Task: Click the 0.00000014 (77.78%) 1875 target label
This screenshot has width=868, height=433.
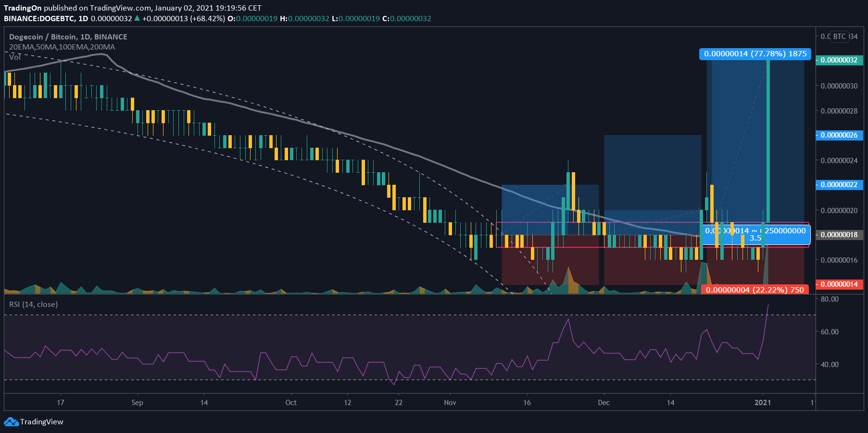Action: (x=755, y=54)
